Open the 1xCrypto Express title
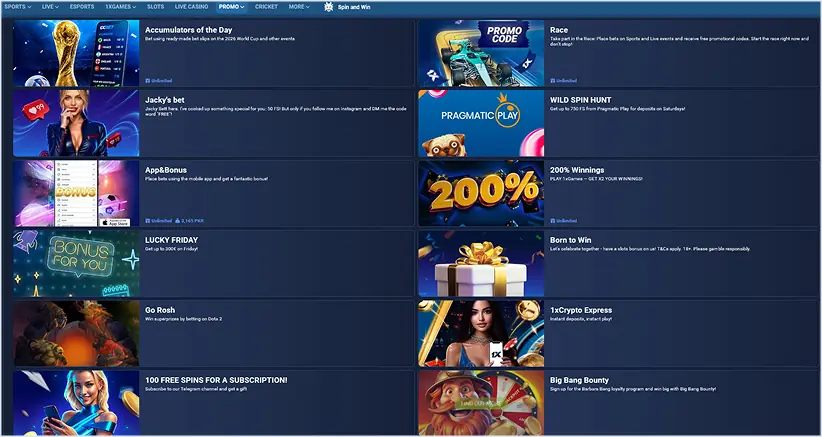 click(581, 310)
